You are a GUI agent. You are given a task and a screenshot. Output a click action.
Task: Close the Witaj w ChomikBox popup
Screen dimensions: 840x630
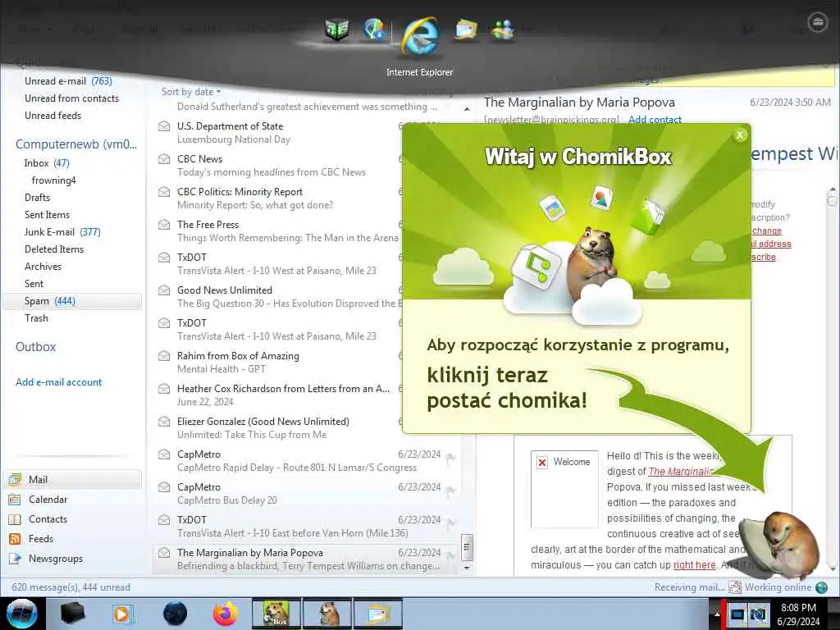click(x=740, y=135)
